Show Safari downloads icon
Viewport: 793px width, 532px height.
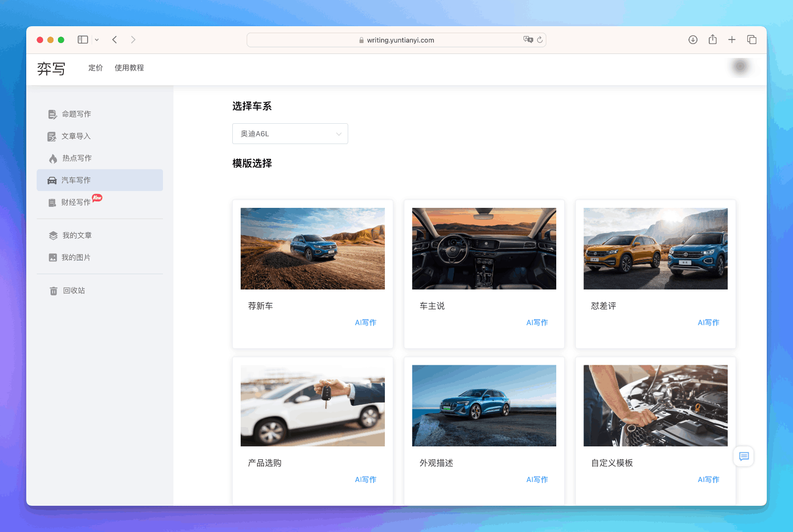point(693,40)
